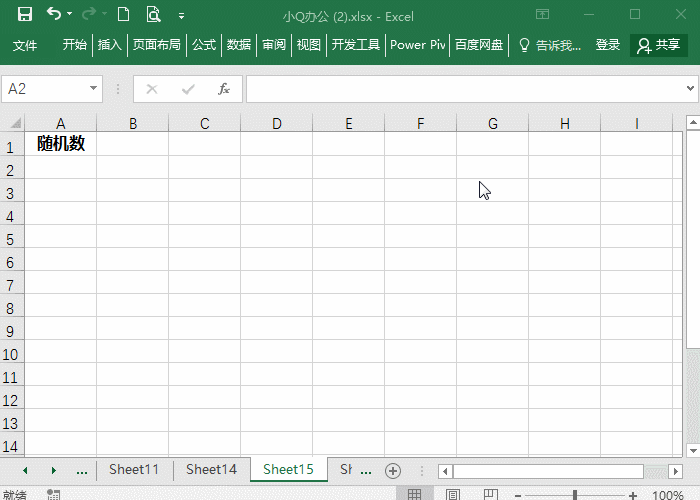Screen dimensions: 700x500
Task: Click the 共享 share button
Action: 658,45
